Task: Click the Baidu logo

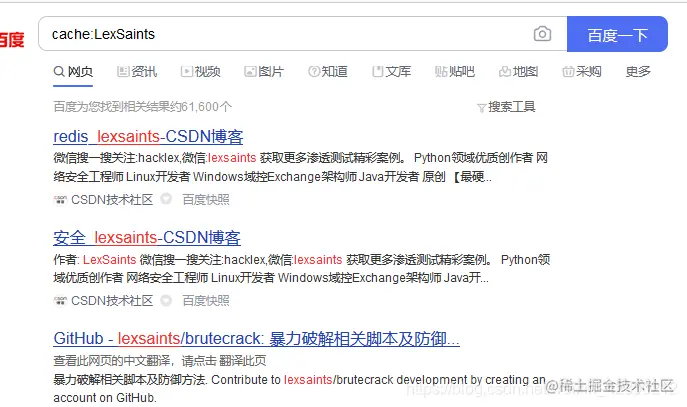Action: [x=12, y=39]
